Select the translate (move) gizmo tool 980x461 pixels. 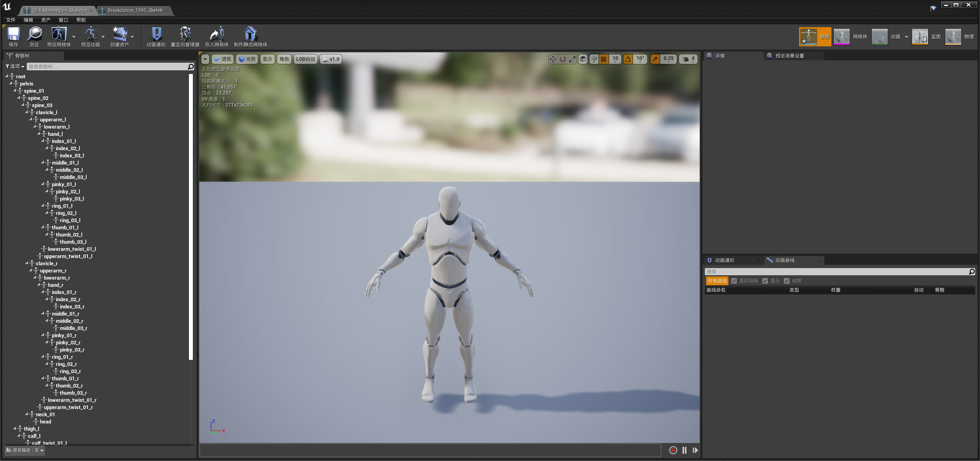pos(553,59)
